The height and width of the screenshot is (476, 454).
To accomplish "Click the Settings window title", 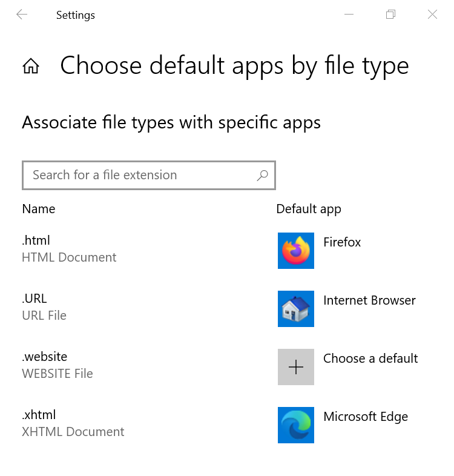I will [x=76, y=15].
